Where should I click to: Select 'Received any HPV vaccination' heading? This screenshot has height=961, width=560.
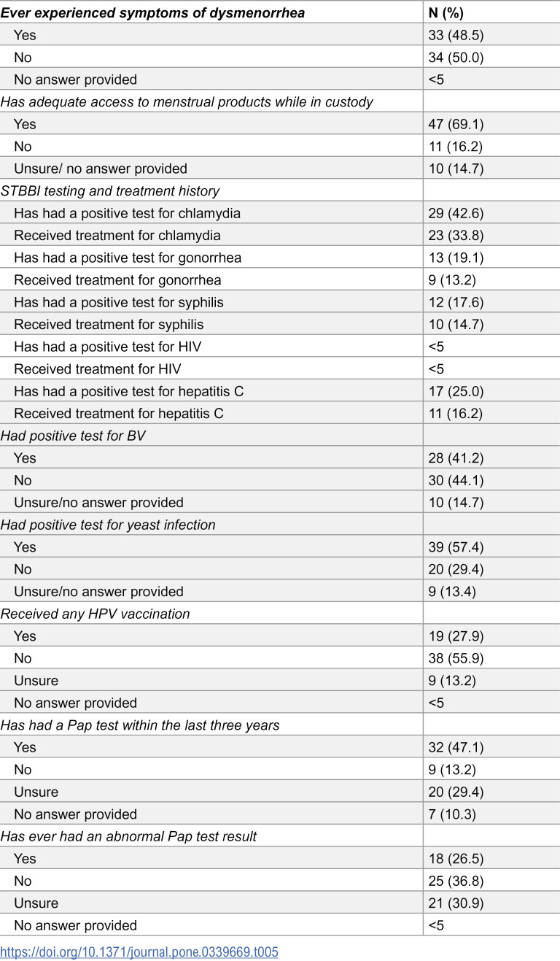(x=95, y=614)
